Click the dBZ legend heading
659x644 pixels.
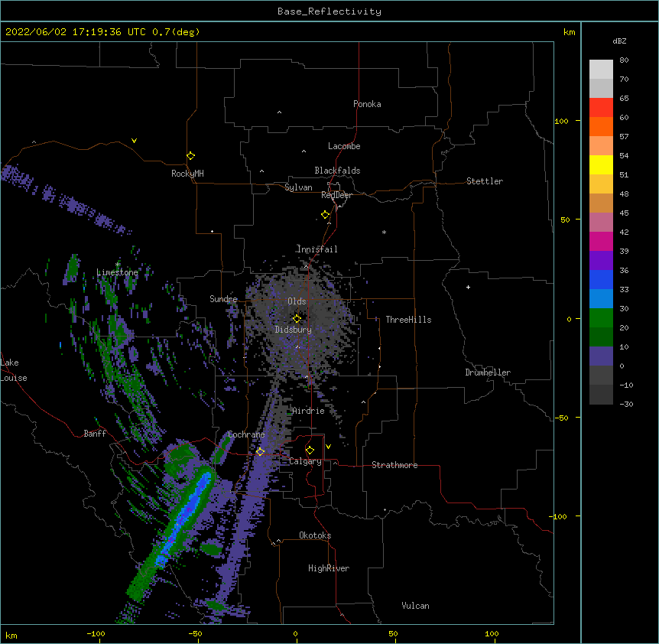tap(619, 41)
